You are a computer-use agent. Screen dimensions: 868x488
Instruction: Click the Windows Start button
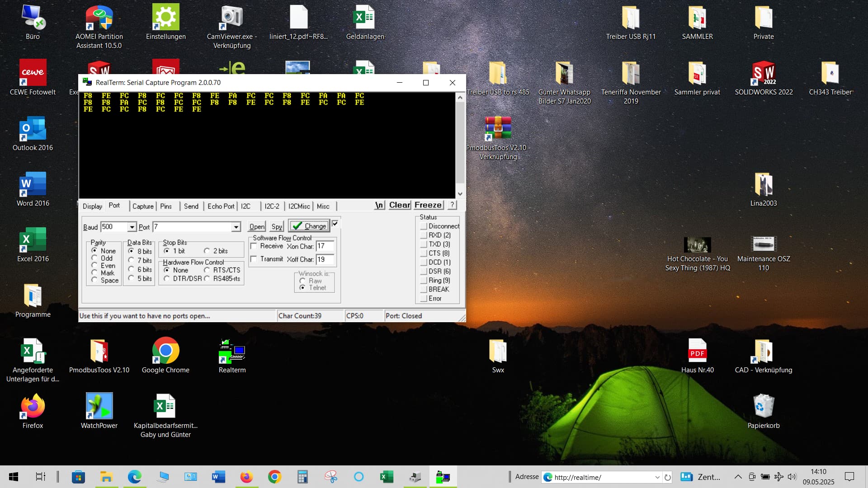(14, 477)
